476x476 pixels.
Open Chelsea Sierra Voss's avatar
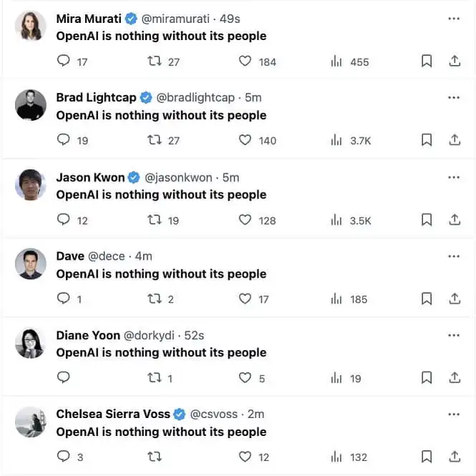31,422
